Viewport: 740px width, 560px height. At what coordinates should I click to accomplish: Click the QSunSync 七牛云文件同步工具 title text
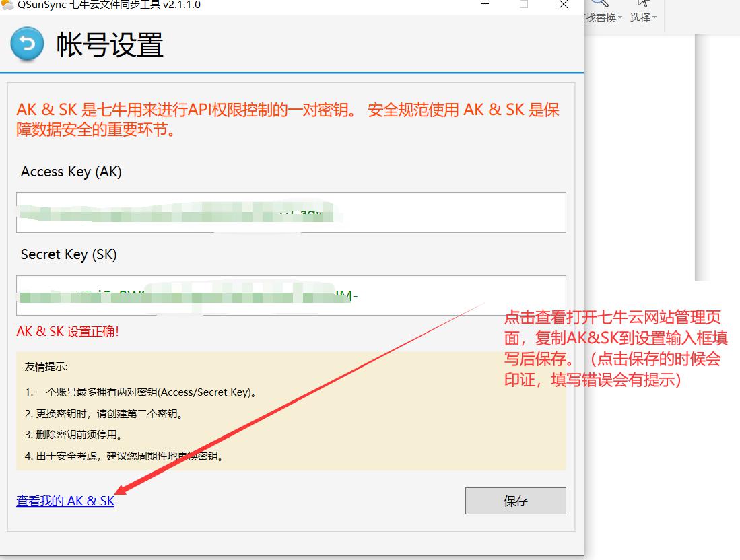tap(109, 5)
